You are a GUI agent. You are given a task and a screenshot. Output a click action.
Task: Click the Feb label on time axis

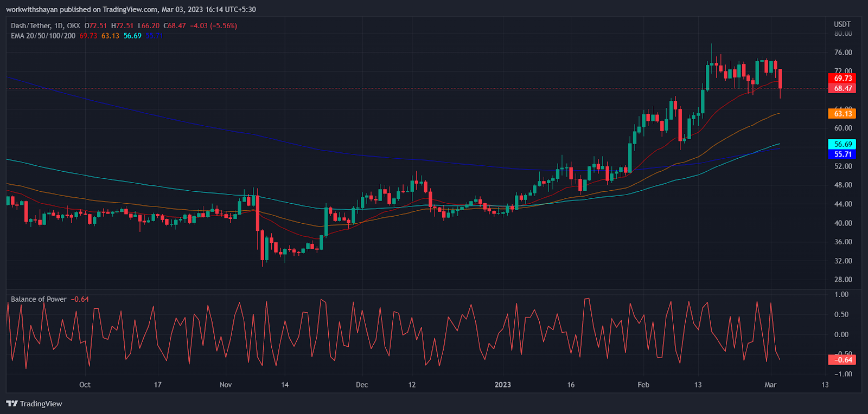coord(643,385)
